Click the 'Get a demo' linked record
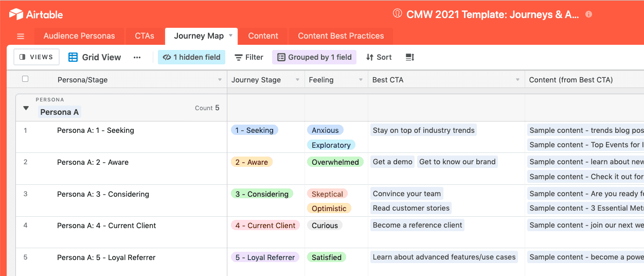 point(392,162)
